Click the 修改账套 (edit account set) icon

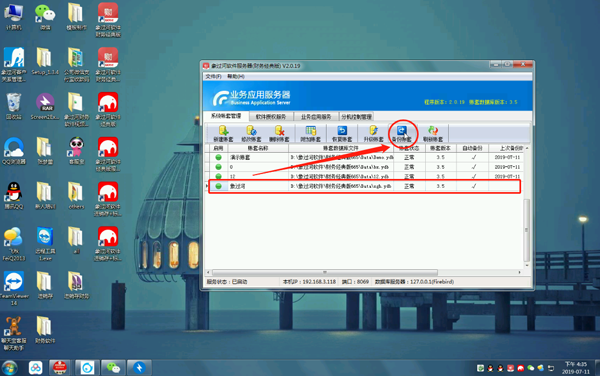point(251,133)
